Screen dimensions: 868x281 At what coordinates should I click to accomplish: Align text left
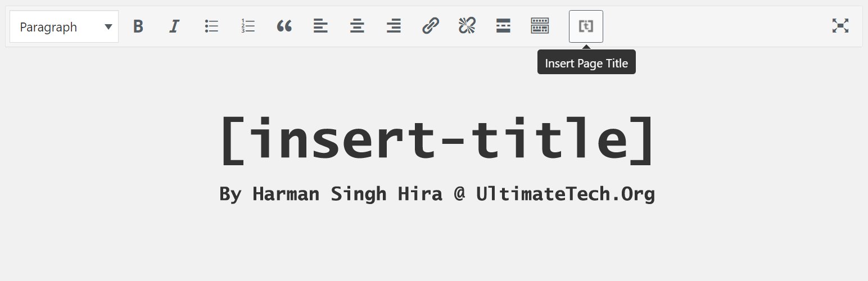(320, 26)
